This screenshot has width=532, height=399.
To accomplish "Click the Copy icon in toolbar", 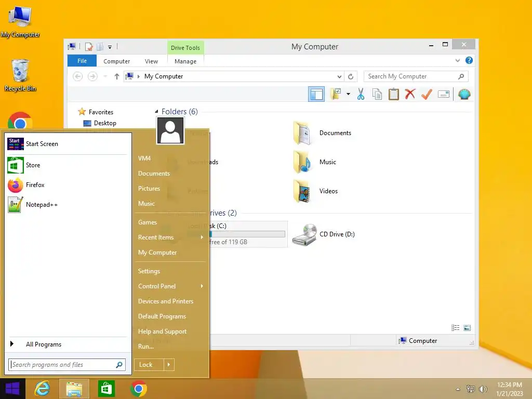I will (377, 94).
